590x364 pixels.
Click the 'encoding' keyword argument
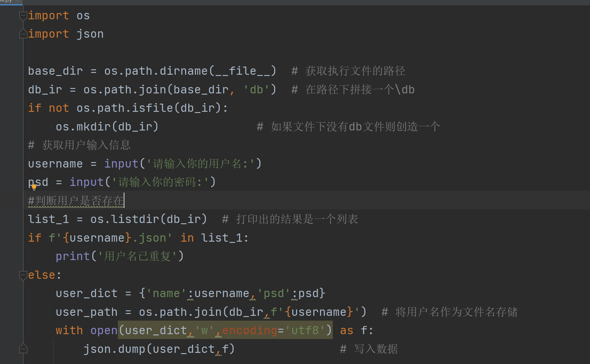click(250, 331)
